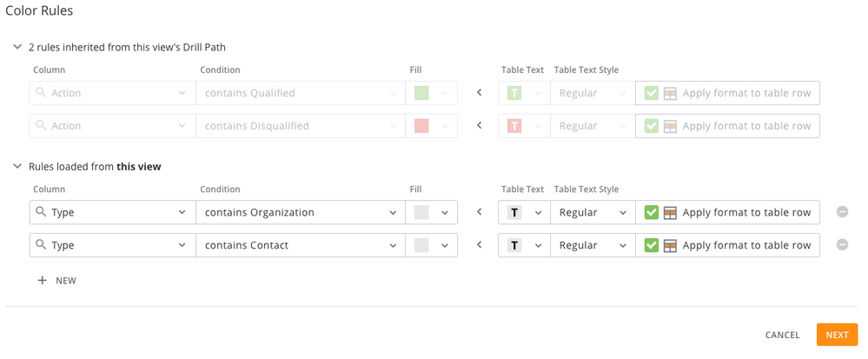The height and width of the screenshot is (359, 868).
Task: Click the table row icon in the Contact rule
Action: coord(670,245)
